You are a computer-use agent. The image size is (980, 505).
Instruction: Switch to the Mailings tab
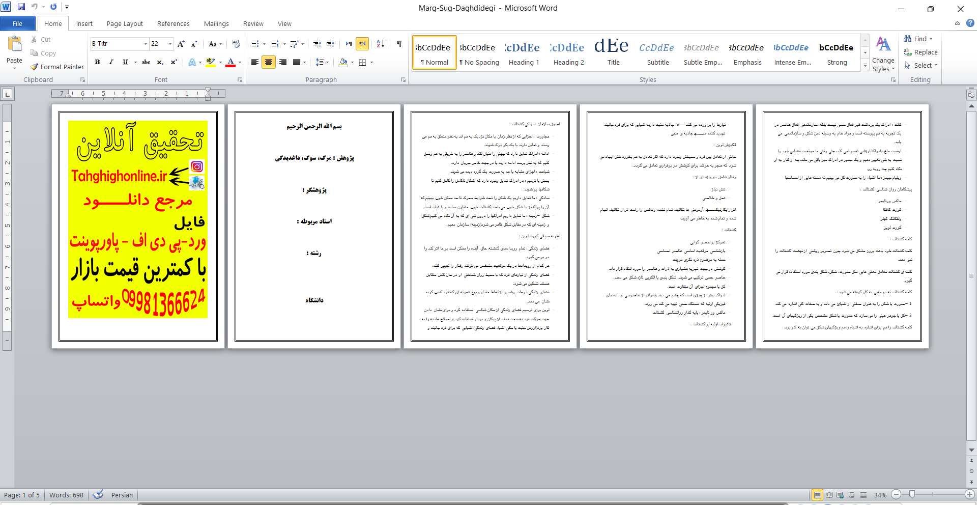click(x=216, y=23)
